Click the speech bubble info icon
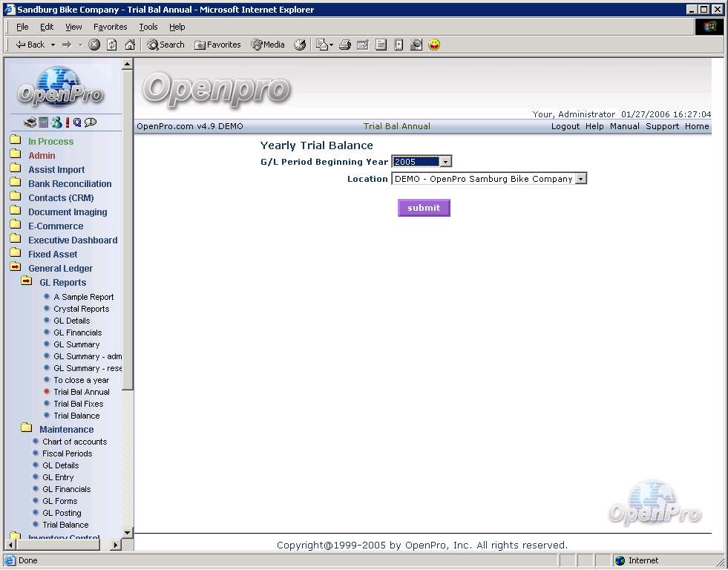 91,122
